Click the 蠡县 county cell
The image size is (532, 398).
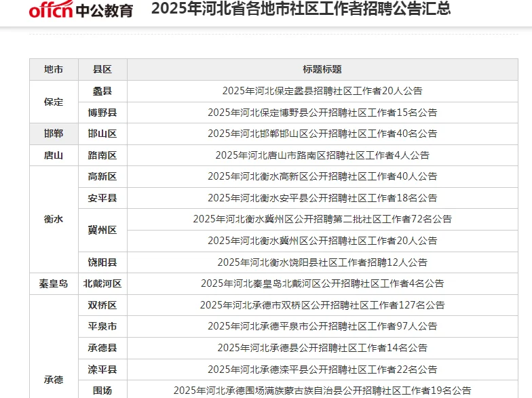(102, 91)
